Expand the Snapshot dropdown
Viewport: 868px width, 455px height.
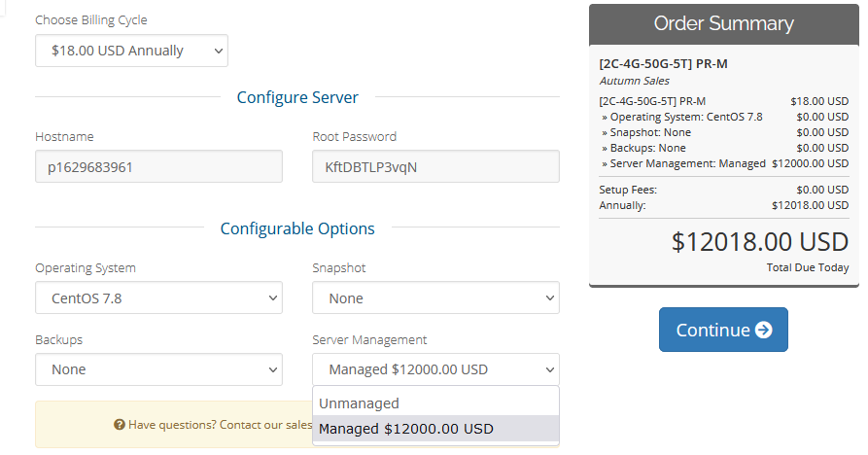tap(435, 298)
